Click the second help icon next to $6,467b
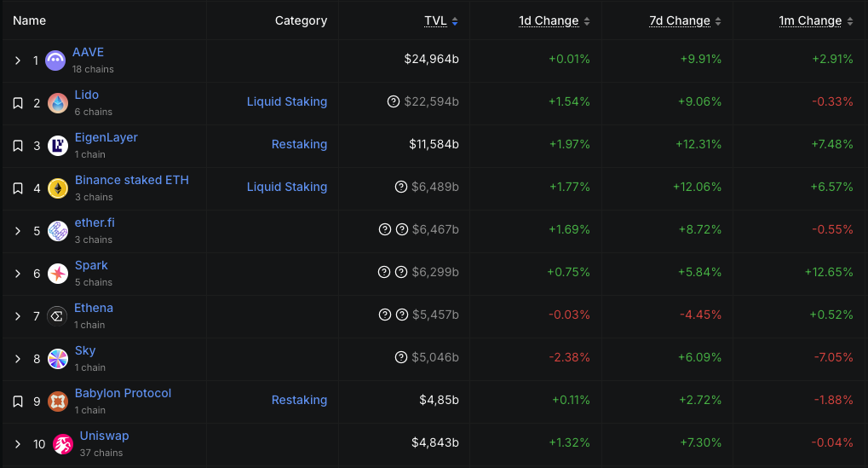868x468 pixels. coord(402,229)
